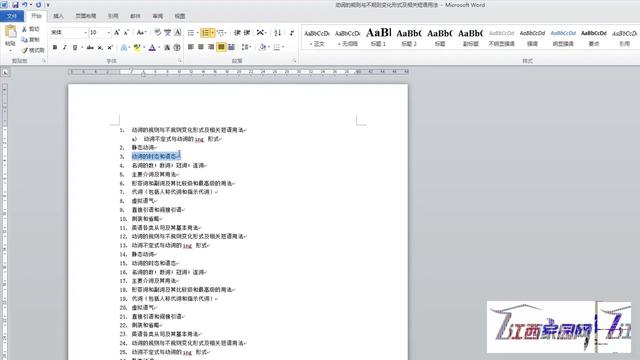Click the bullets list icon

coord(191,32)
